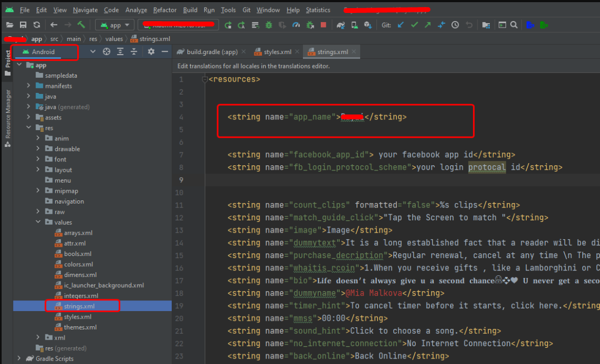Close the styles.xml tab

point(297,52)
